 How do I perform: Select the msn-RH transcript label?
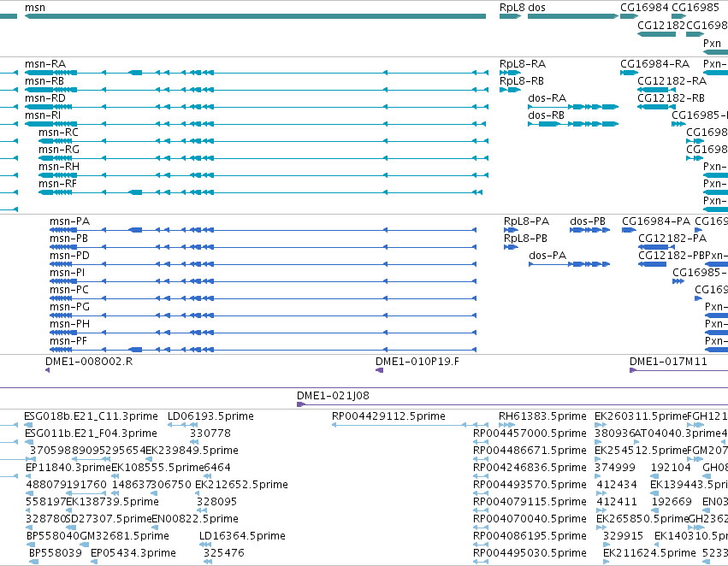pos(59,166)
